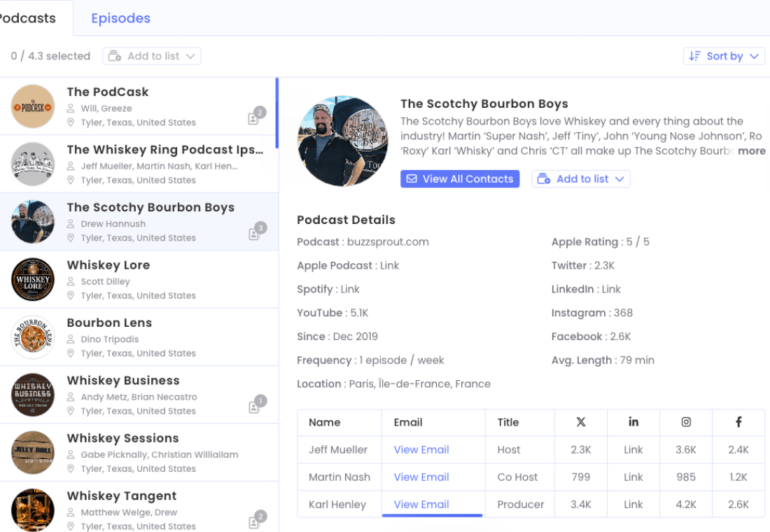Select Whiskey Lore podcast thumbnail
Screen dimensions: 770x532
click(x=33, y=279)
